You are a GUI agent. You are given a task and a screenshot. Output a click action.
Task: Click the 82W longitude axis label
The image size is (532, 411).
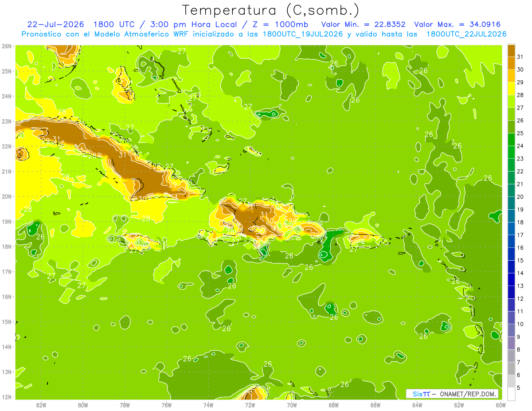41,405
